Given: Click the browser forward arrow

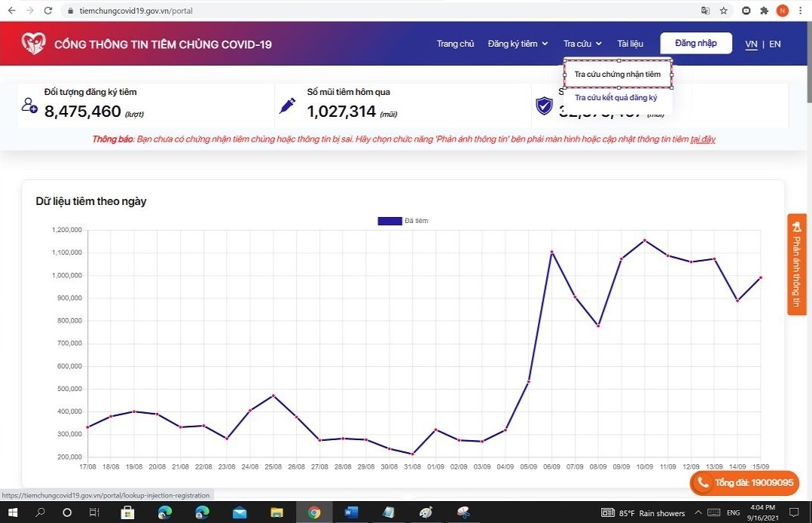Looking at the screenshot, I should tap(29, 11).
